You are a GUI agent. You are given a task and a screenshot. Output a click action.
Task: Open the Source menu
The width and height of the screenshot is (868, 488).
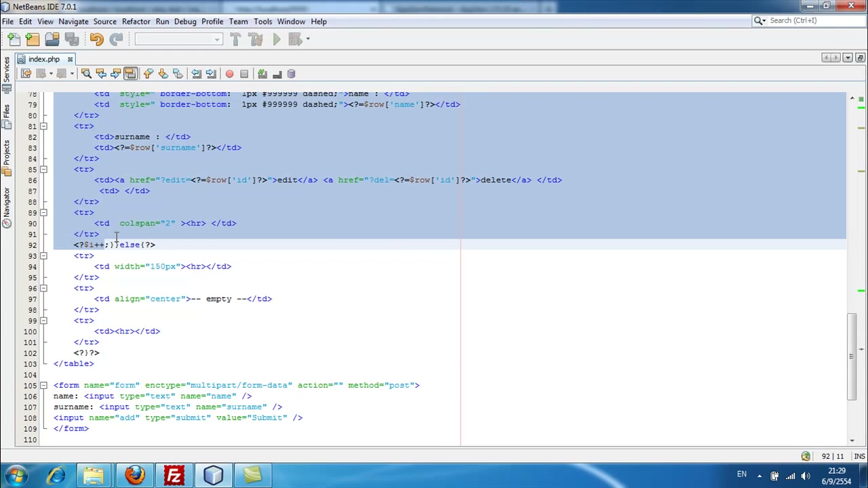(104, 22)
